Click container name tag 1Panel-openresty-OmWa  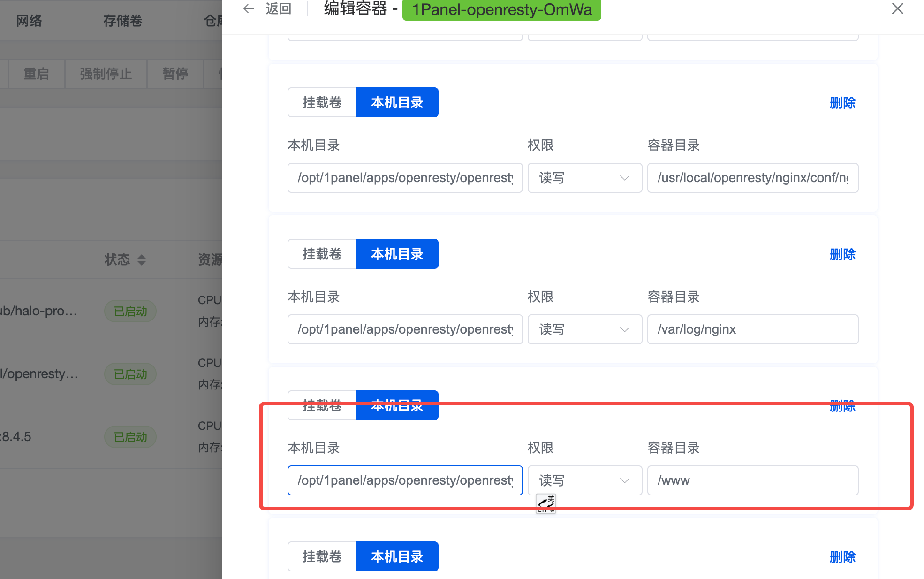tap(502, 9)
